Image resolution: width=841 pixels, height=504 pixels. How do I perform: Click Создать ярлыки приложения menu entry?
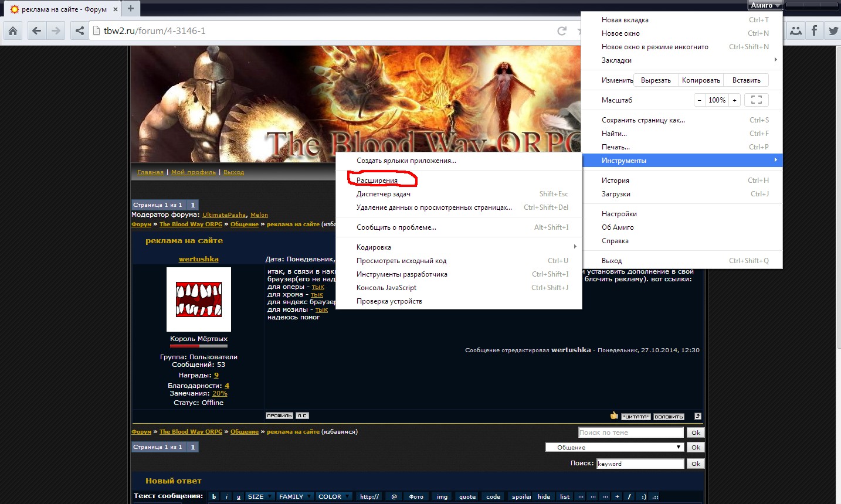click(x=459, y=161)
